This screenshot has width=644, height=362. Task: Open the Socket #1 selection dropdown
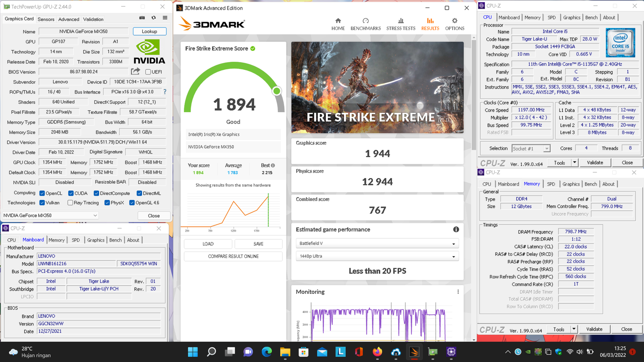(x=531, y=148)
